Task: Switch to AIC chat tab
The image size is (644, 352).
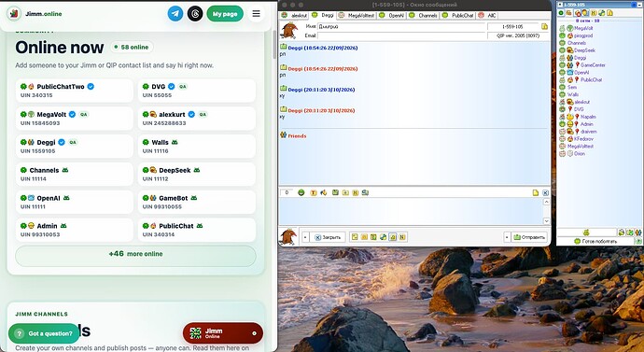Action: 487,15
